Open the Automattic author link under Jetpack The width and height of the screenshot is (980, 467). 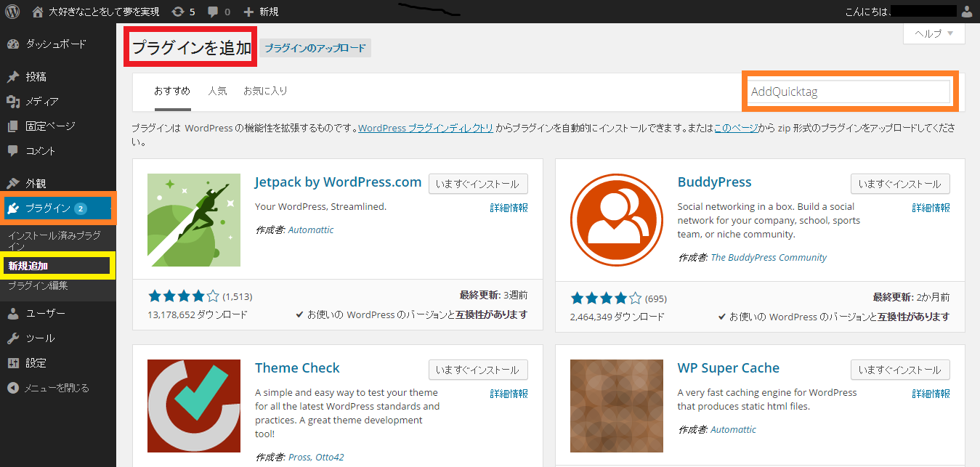pos(311,230)
